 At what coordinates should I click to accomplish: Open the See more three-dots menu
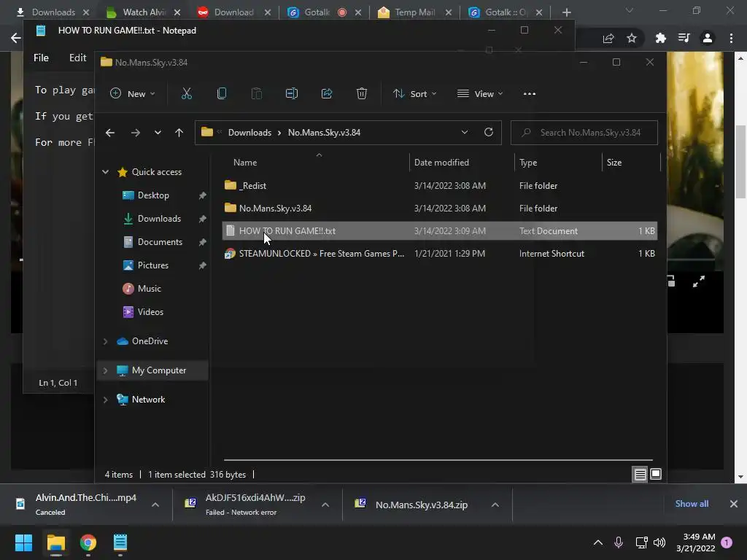coord(530,94)
